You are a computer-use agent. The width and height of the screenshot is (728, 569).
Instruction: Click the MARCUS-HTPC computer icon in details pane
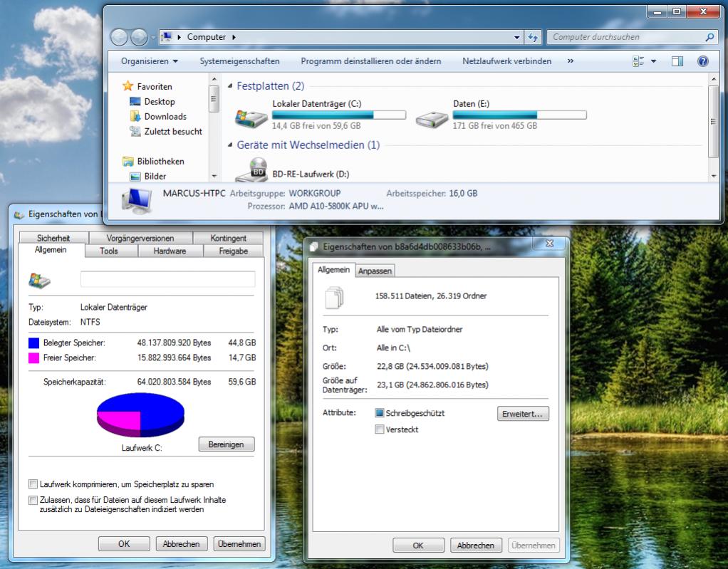137,201
